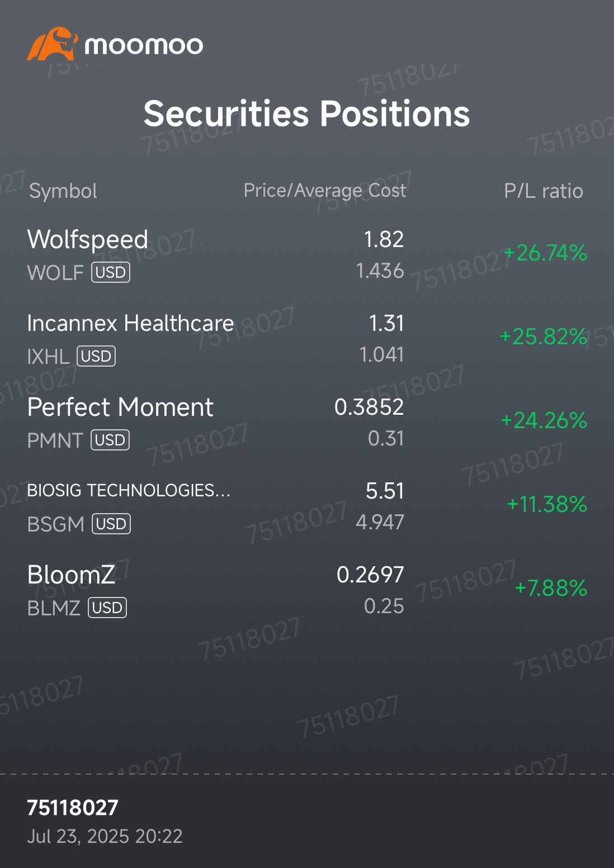Select the Securities Positions title
614x868 pixels.
[x=306, y=113]
